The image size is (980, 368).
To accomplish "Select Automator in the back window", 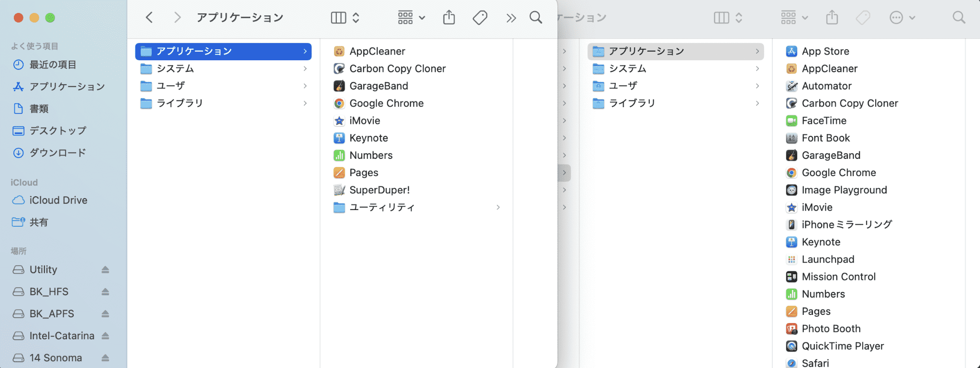I will click(x=818, y=86).
